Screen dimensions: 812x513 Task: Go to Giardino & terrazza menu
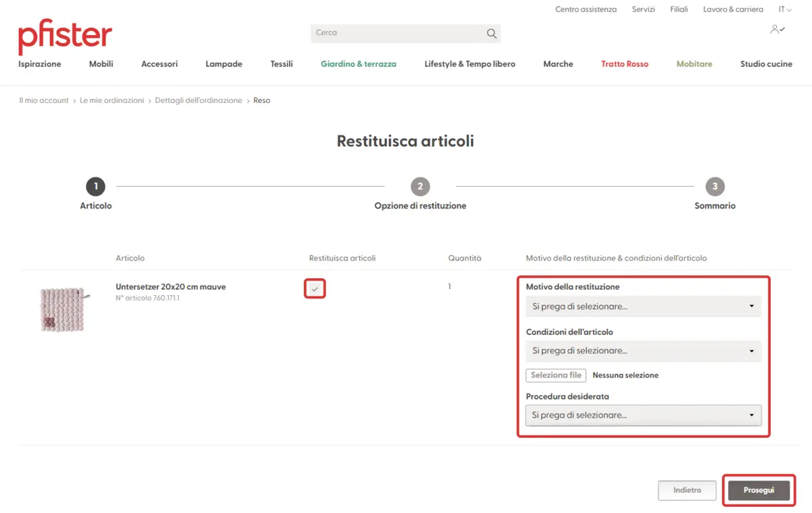click(359, 64)
